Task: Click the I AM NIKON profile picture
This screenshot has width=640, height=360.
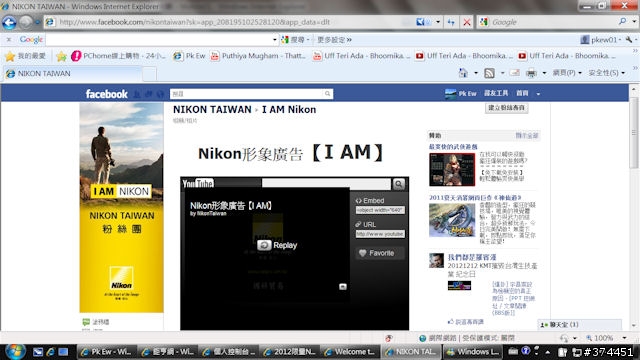Action: [122, 207]
